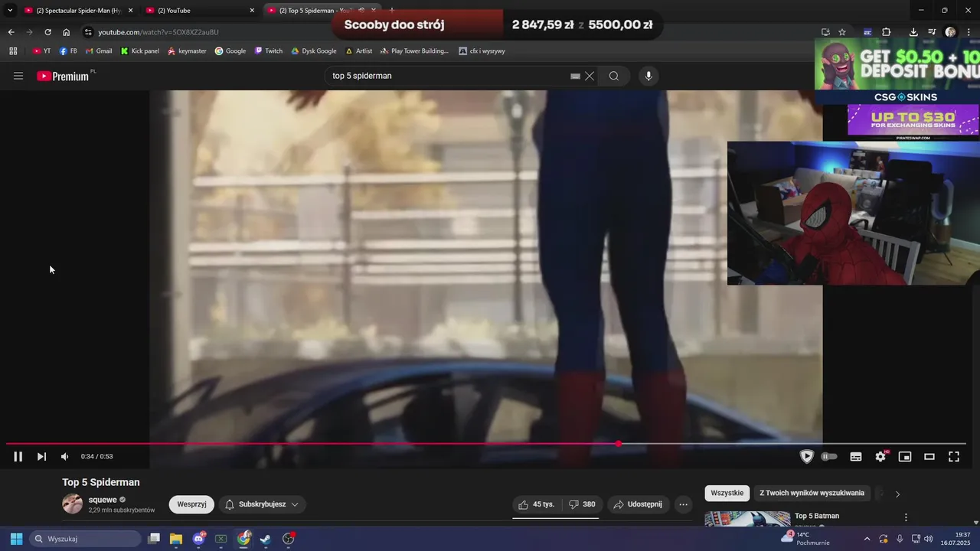Show hidden system tray icons chevron
Image resolution: width=980 pixels, height=551 pixels.
click(x=867, y=539)
